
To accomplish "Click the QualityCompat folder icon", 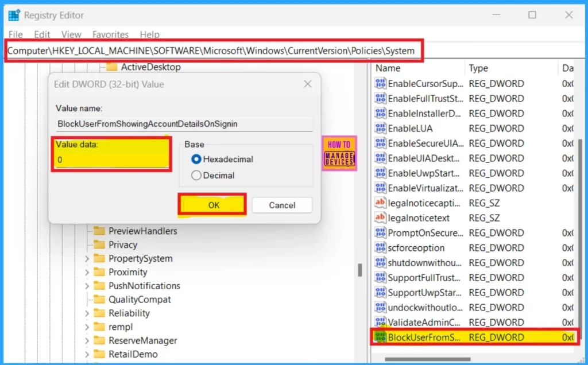I will [99, 299].
